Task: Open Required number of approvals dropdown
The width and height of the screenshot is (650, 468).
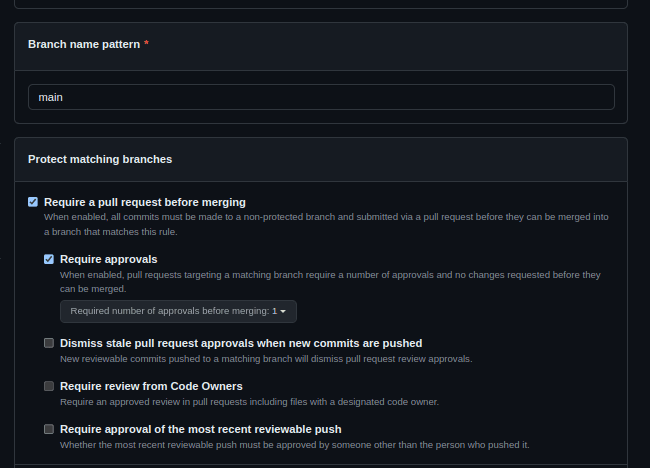Action: (178, 311)
